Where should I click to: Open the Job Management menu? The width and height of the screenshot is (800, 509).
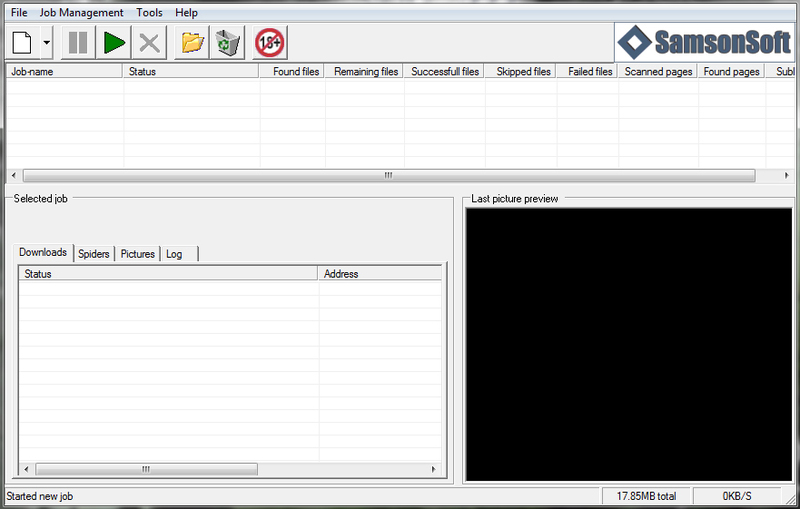point(82,13)
